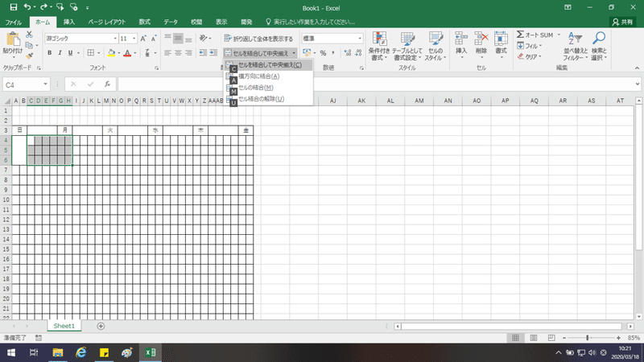Switch to the データ tab
Screen dimensions: 644x362
[171, 23]
